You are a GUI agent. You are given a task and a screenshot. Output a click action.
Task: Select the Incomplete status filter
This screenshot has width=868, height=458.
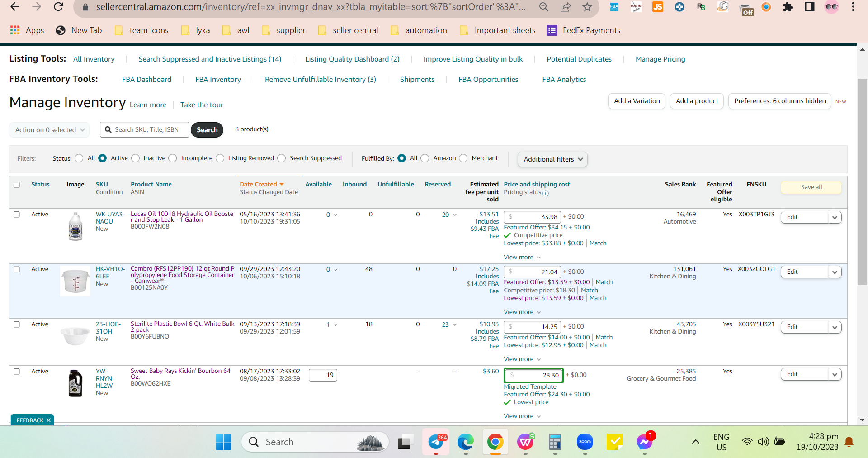coord(173,158)
